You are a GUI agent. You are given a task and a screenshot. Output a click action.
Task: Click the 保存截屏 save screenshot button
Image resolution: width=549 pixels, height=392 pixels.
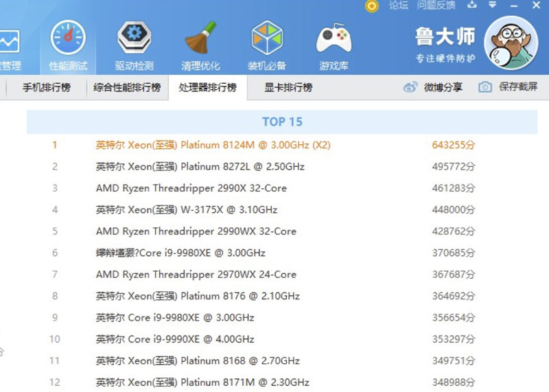(x=508, y=87)
